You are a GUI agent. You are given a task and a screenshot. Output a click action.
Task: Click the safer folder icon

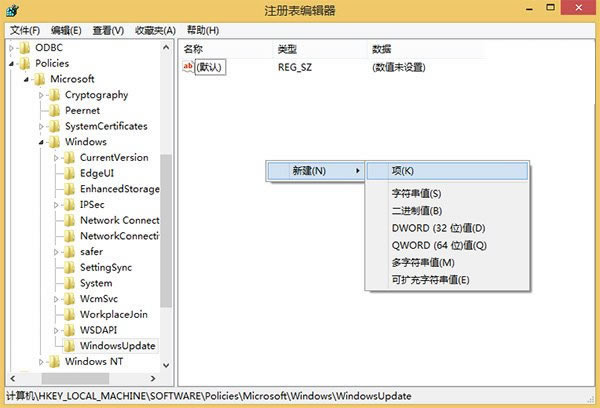point(69,252)
